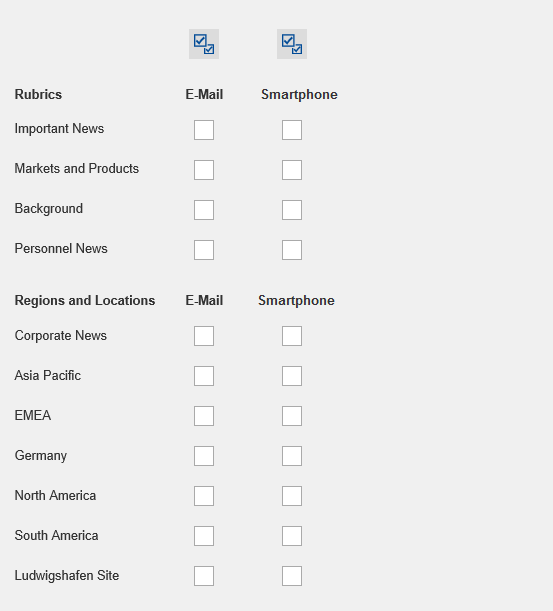Enable Corporate News on Smartphone
This screenshot has height=611, width=553.
[292, 336]
